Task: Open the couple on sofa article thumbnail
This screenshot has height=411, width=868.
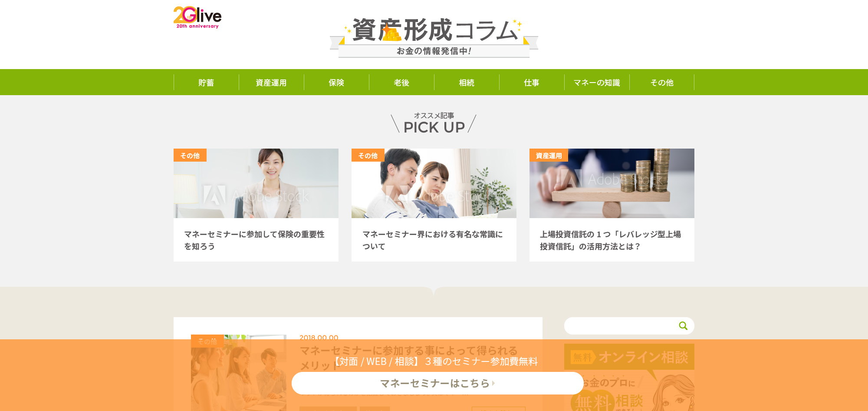Action: (434, 183)
